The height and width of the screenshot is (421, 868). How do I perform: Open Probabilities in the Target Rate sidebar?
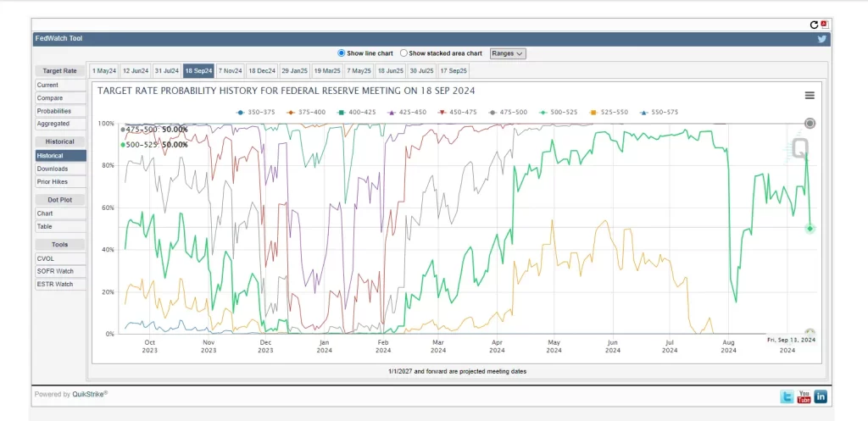[53, 111]
